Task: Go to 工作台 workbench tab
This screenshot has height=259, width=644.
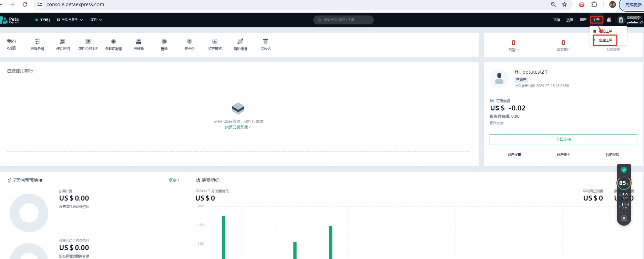Action: coord(42,20)
